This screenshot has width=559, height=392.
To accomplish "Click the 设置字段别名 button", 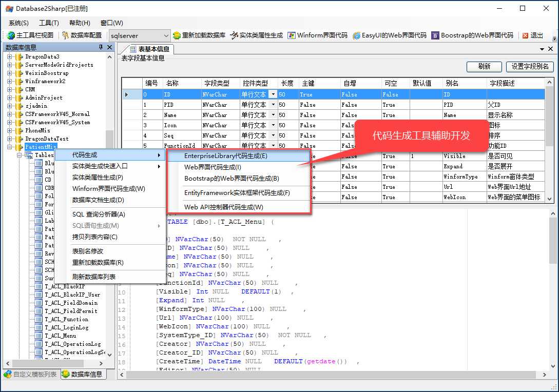I will click(530, 66).
